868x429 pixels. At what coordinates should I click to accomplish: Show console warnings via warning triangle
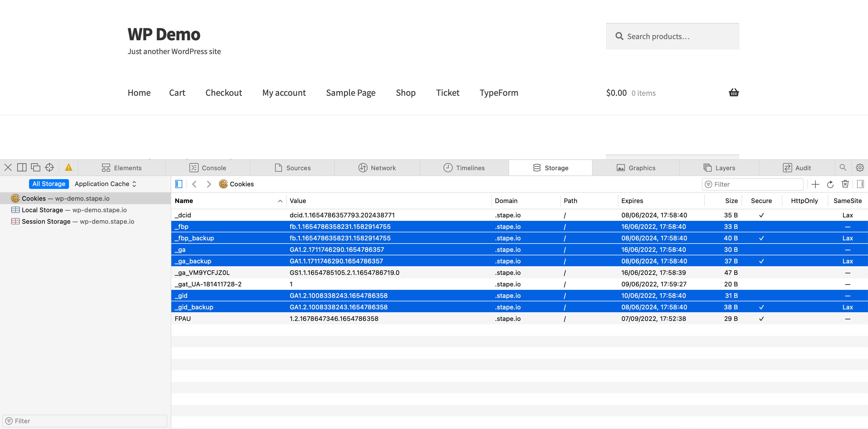tap(69, 168)
